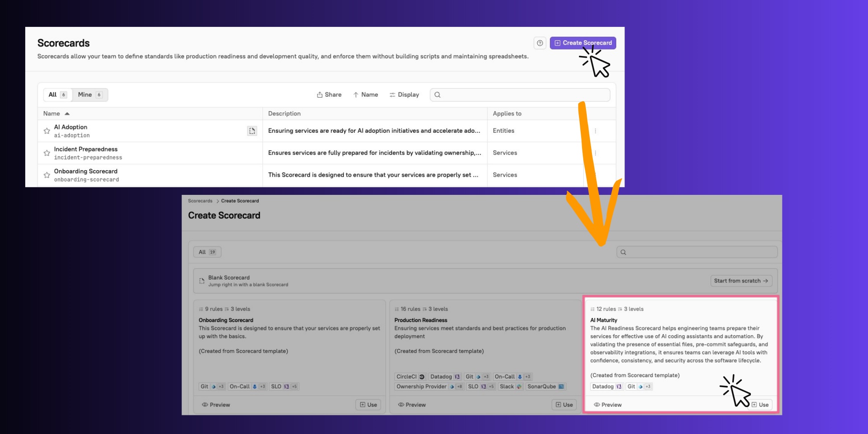Image resolution: width=868 pixels, height=434 pixels.
Task: Click the Description column header
Action: pyautogui.click(x=284, y=114)
